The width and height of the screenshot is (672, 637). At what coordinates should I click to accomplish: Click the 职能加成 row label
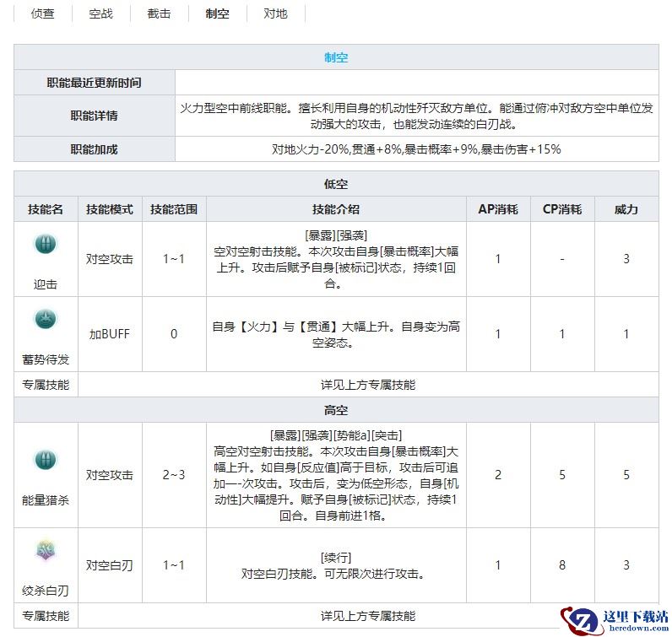click(x=95, y=149)
